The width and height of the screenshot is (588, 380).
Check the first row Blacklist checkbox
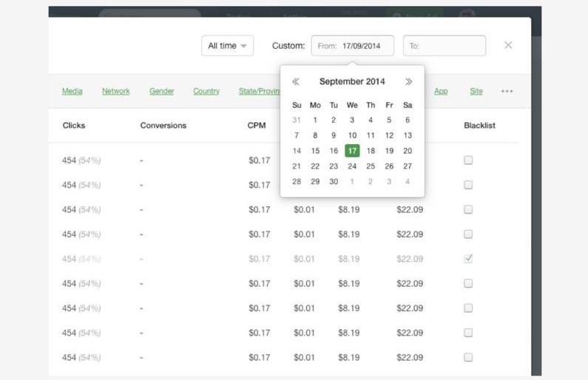point(468,160)
